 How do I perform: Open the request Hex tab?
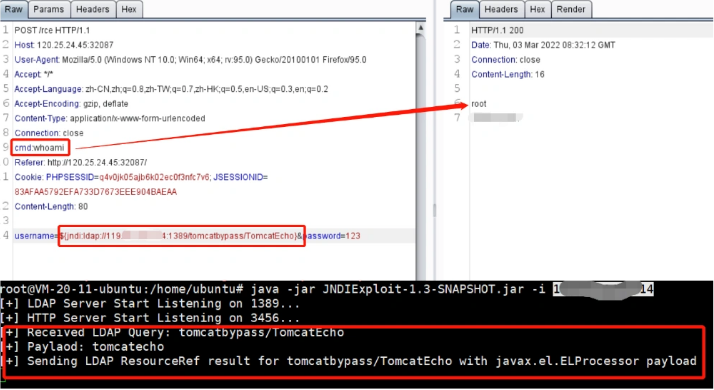pos(129,9)
